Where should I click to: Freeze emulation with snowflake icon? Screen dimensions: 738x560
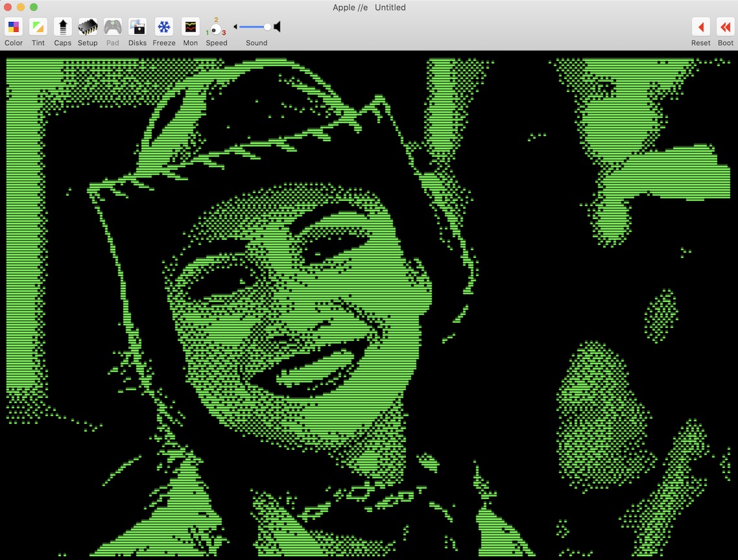coord(164,27)
